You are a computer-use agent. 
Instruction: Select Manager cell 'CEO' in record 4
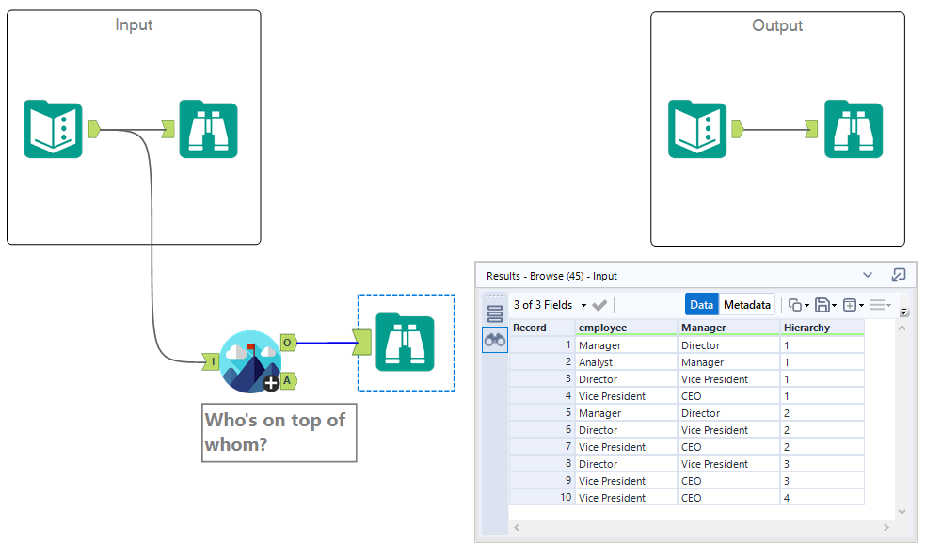(728, 396)
